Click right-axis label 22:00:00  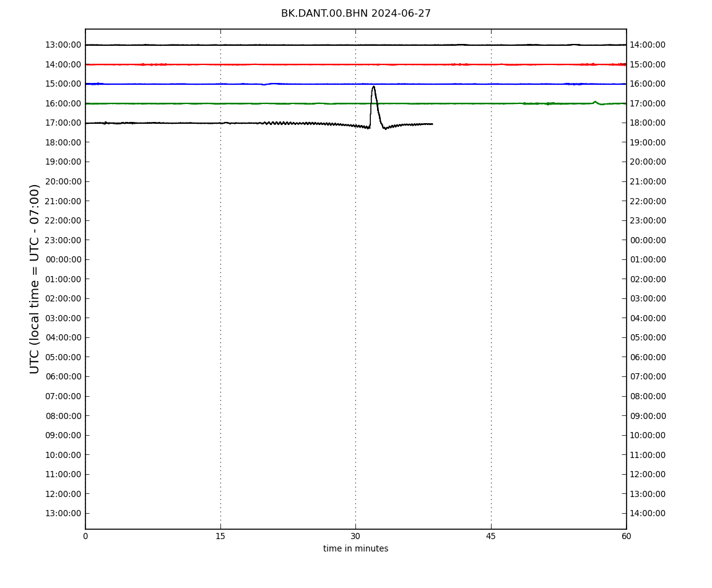[648, 201]
